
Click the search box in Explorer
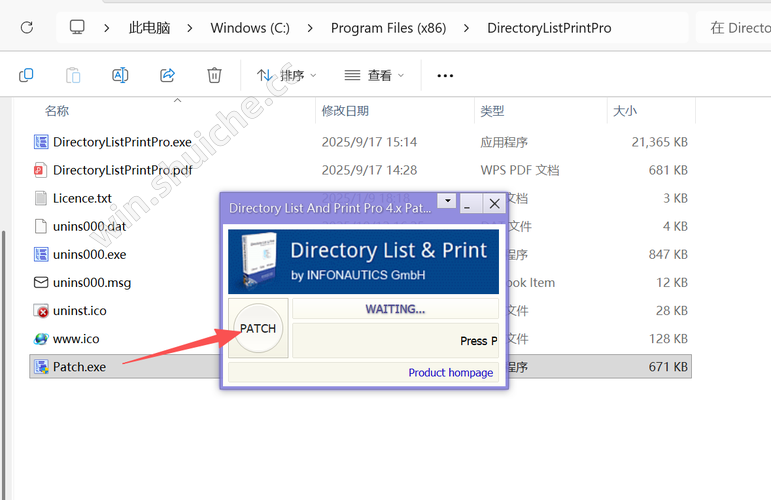pos(738,28)
